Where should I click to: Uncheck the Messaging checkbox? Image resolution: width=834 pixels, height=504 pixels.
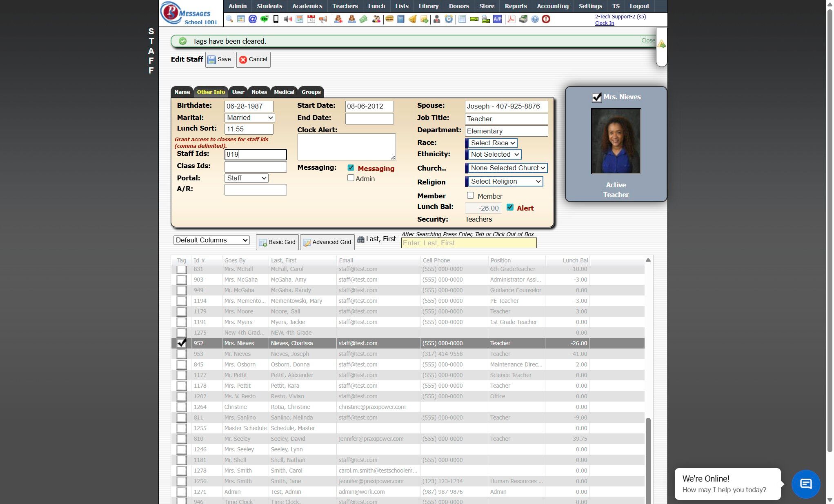pyautogui.click(x=351, y=168)
